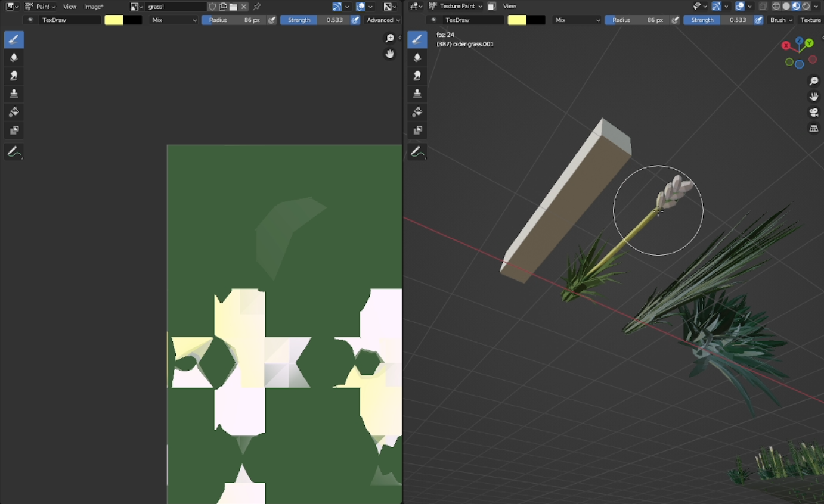
Task: Click Strength slider in 3D viewport
Action: click(x=718, y=20)
